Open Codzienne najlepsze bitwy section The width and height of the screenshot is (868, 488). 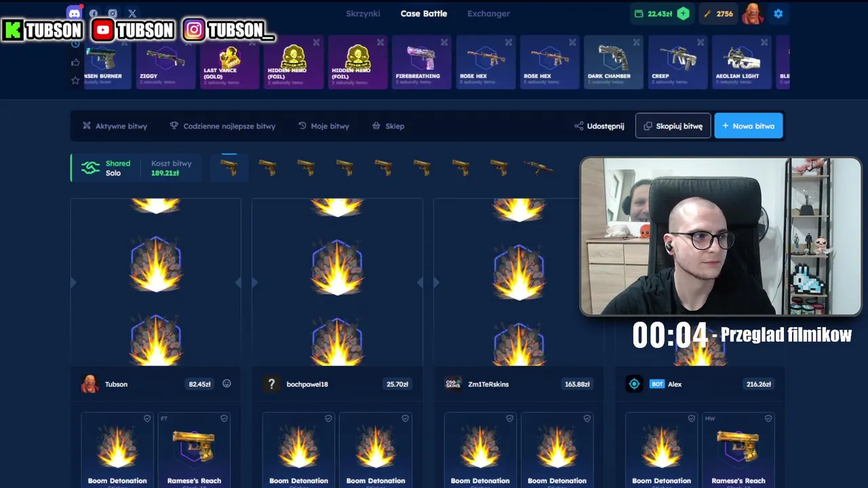222,126
